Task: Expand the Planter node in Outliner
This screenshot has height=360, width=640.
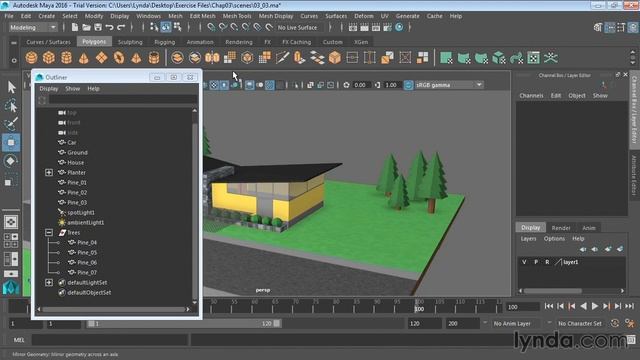Action: (x=49, y=173)
